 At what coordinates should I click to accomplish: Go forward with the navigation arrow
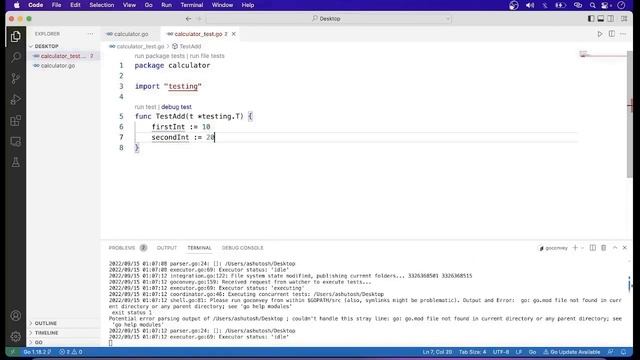point(199,19)
